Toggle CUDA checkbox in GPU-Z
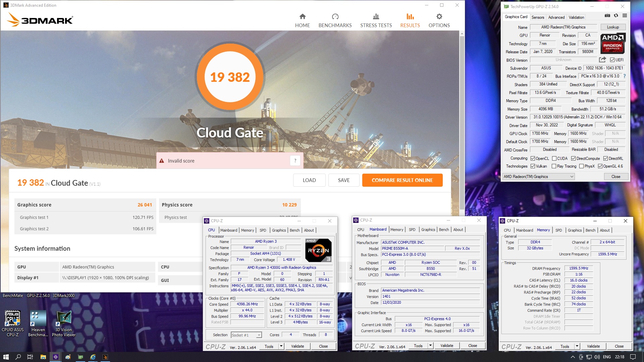 (x=554, y=159)
